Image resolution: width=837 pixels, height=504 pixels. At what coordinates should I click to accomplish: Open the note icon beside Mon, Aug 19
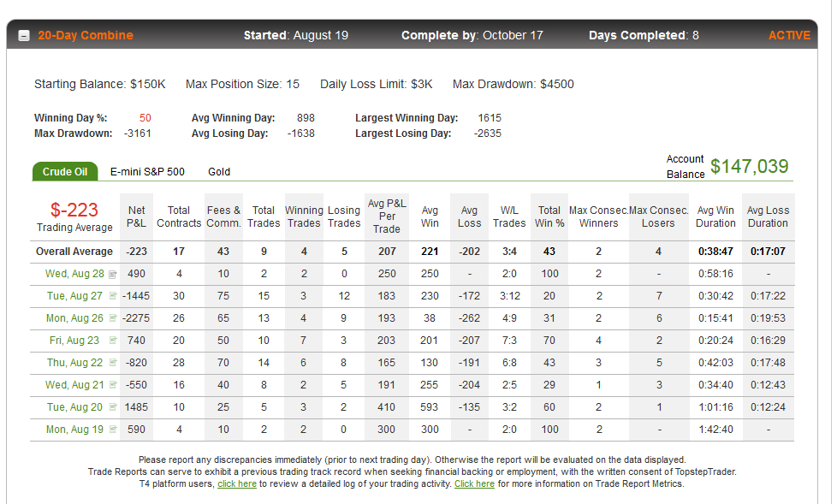tap(113, 430)
